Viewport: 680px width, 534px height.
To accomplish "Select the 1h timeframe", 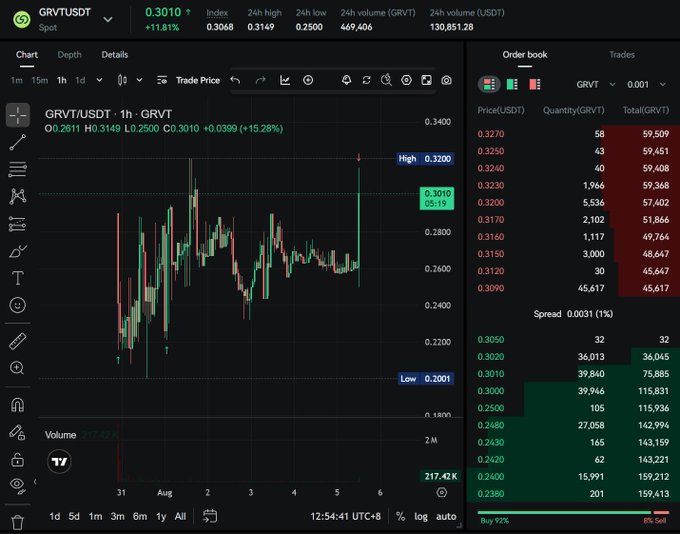I will 62,80.
